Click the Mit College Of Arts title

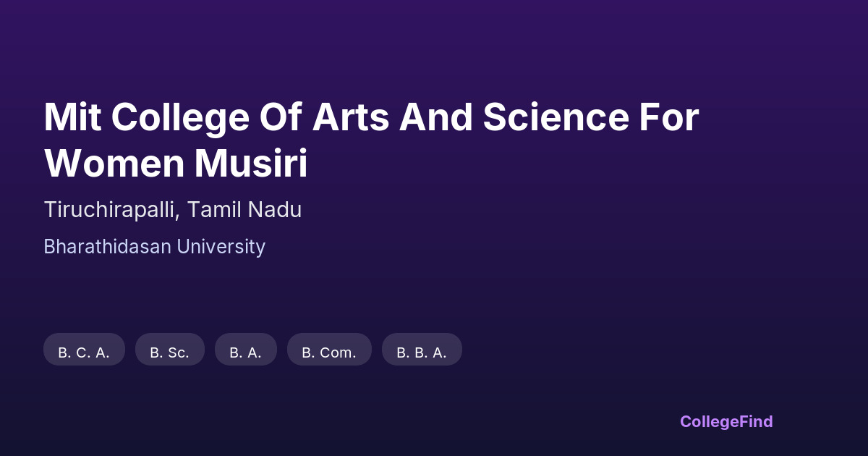[x=370, y=140]
